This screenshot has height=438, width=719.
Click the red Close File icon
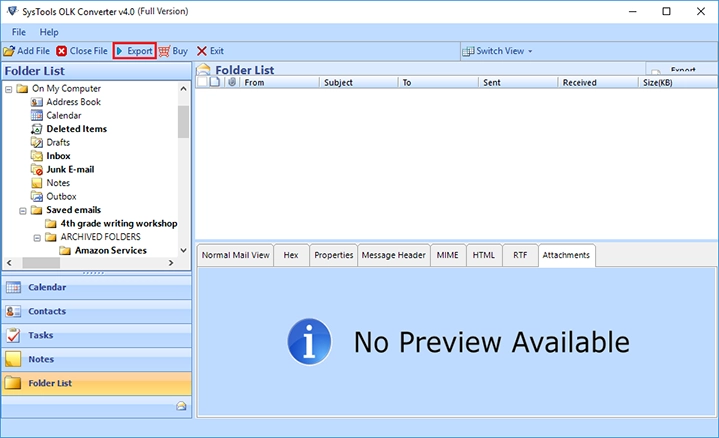coord(61,51)
